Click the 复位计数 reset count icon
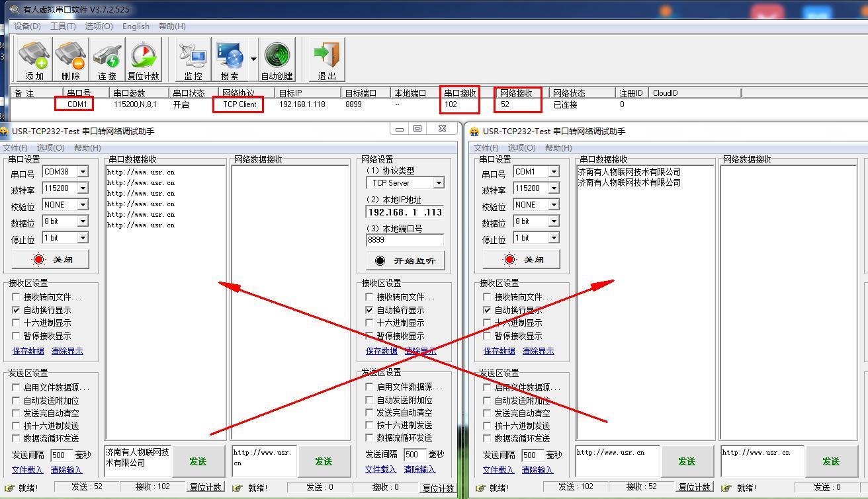 point(144,59)
